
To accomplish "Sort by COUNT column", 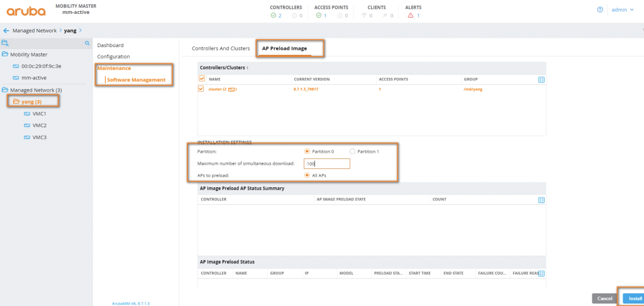I will 440,199.
